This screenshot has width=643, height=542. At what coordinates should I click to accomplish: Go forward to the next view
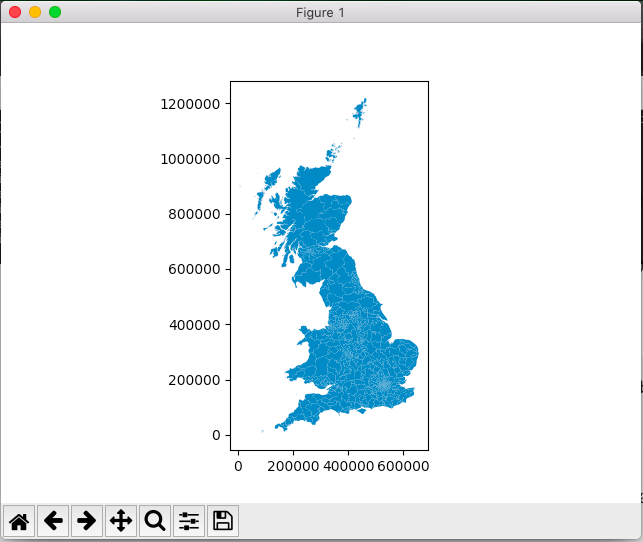tap(87, 521)
